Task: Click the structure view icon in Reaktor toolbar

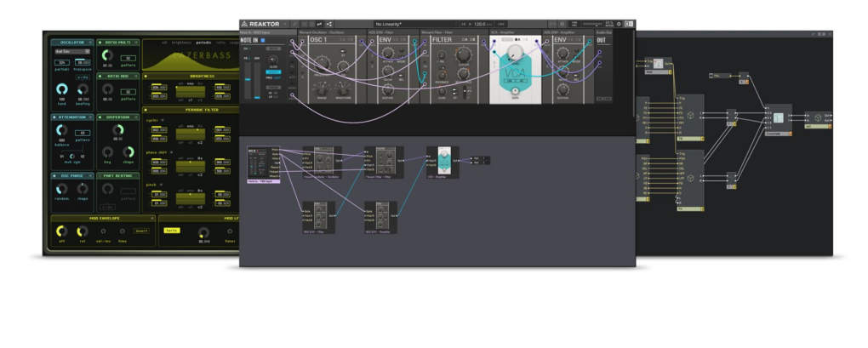Action: 329,24
